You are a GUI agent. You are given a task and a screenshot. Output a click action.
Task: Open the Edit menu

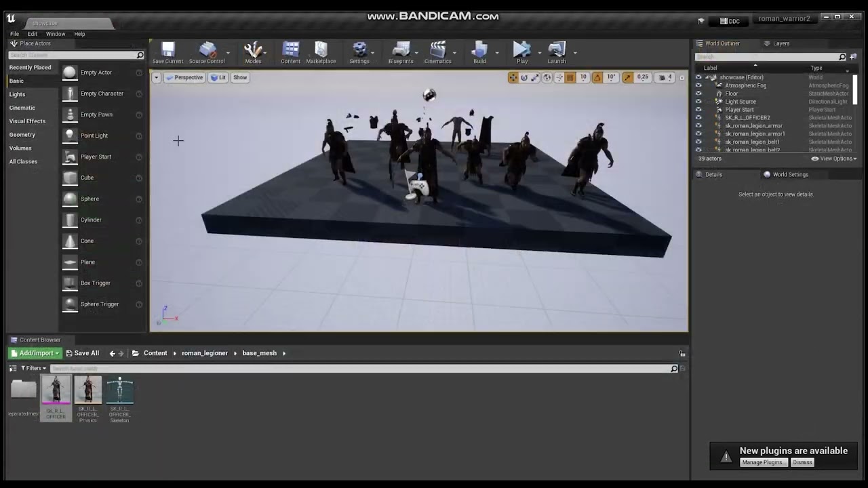33,34
